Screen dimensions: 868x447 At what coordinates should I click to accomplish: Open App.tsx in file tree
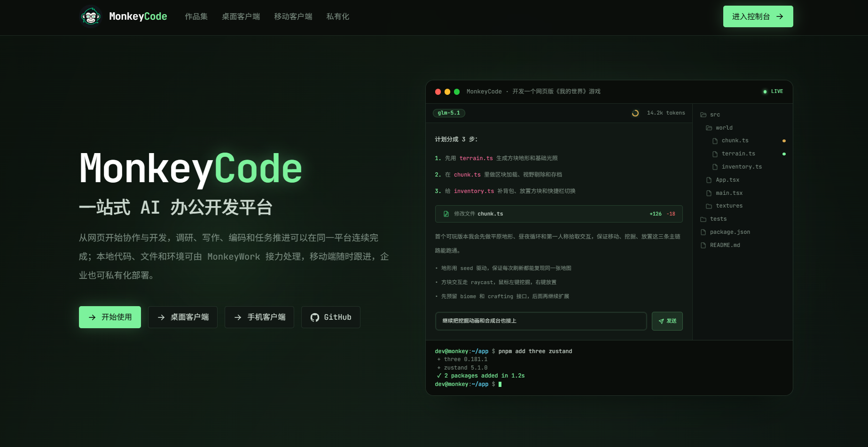(723, 180)
